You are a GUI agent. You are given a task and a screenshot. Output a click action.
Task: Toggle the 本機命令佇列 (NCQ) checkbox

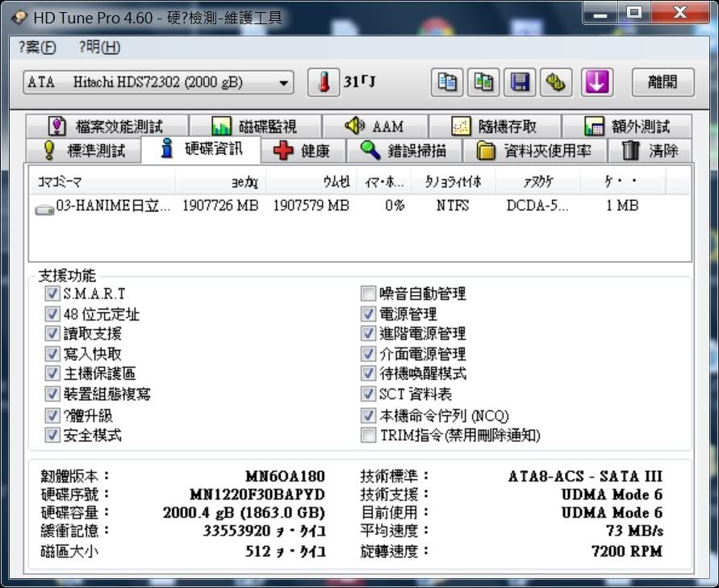[x=368, y=415]
